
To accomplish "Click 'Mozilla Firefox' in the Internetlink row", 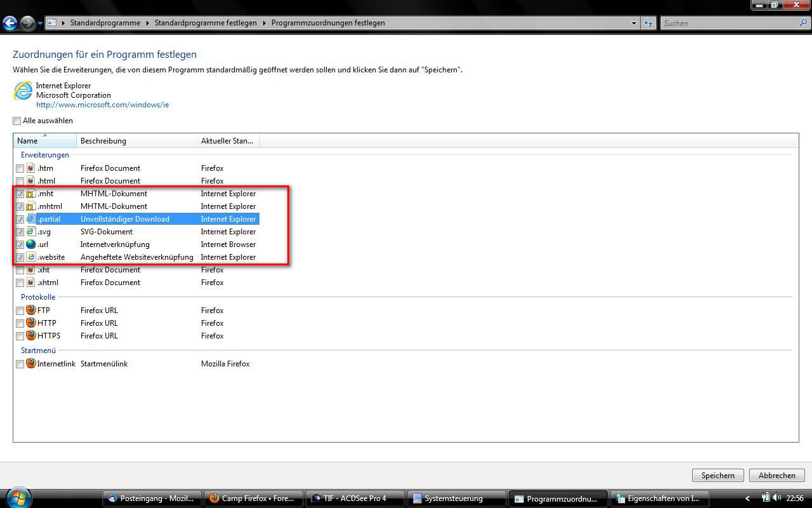I will 225,364.
